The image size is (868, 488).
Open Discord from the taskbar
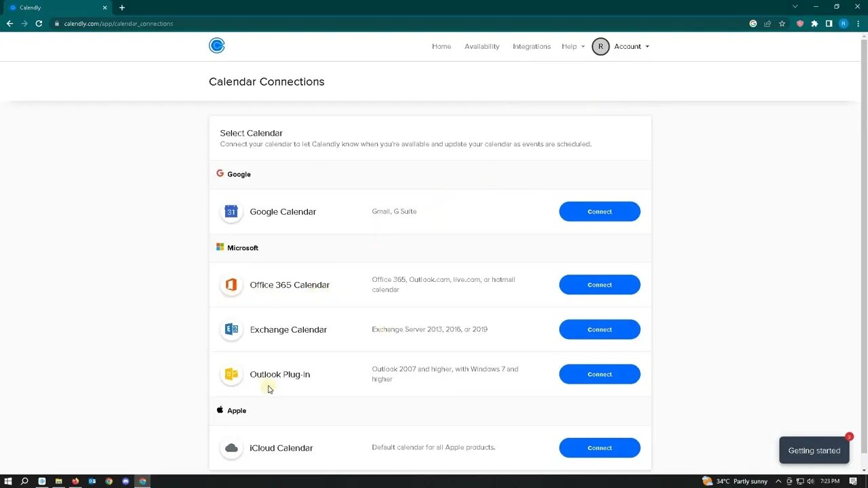[125, 481]
